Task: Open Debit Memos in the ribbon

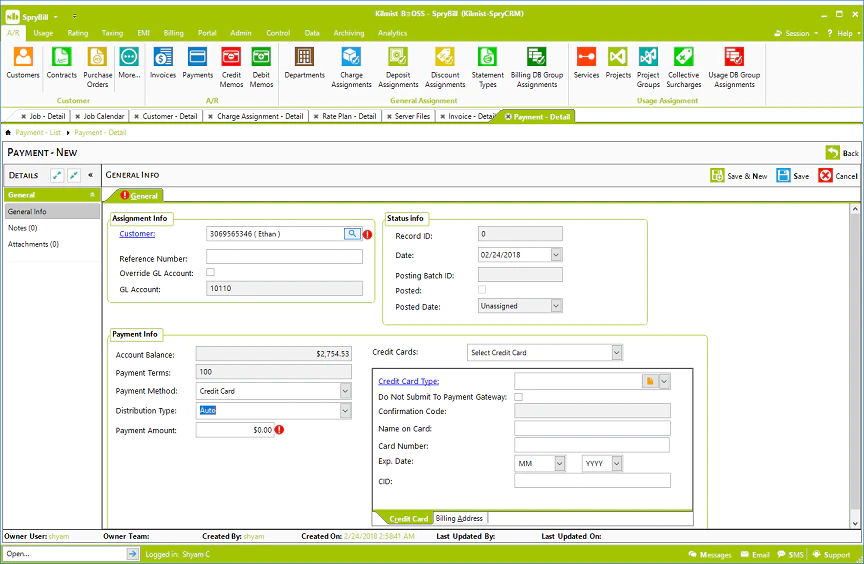Action: coord(261,67)
